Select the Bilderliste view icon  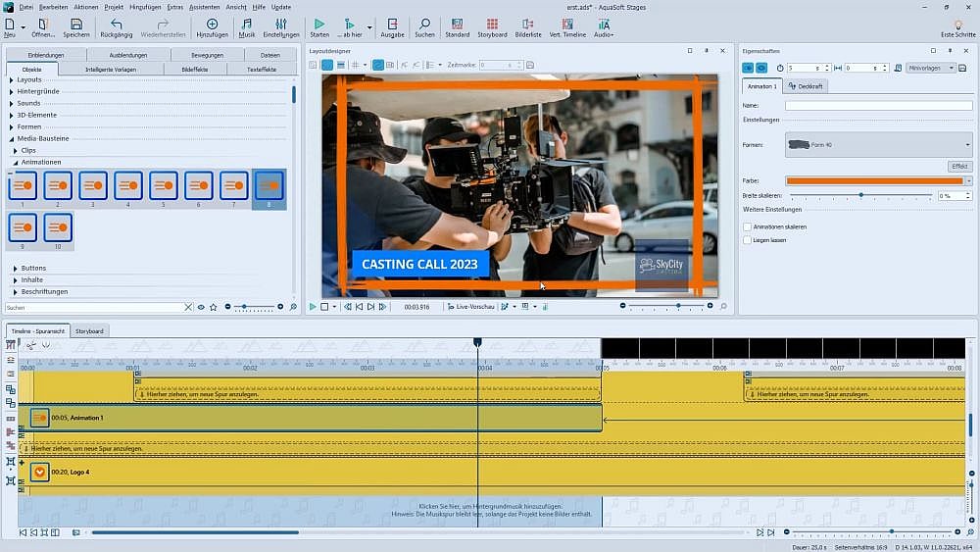(x=528, y=25)
